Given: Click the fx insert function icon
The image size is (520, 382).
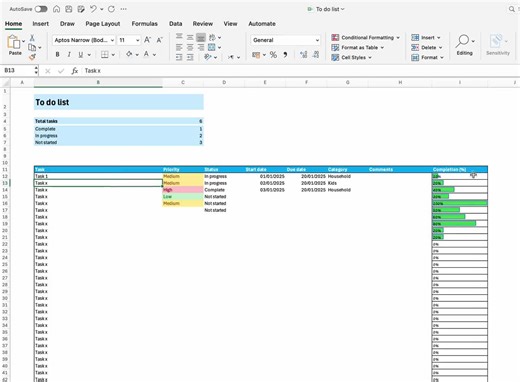Looking at the screenshot, I should [75, 71].
